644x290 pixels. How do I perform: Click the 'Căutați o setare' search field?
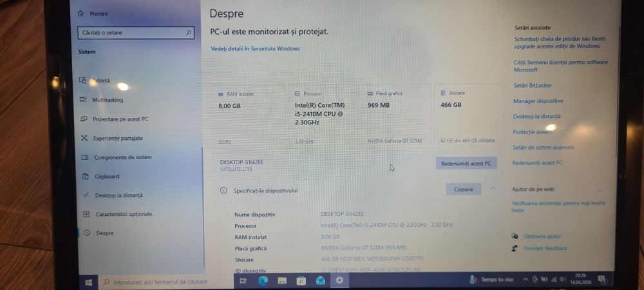(136, 32)
